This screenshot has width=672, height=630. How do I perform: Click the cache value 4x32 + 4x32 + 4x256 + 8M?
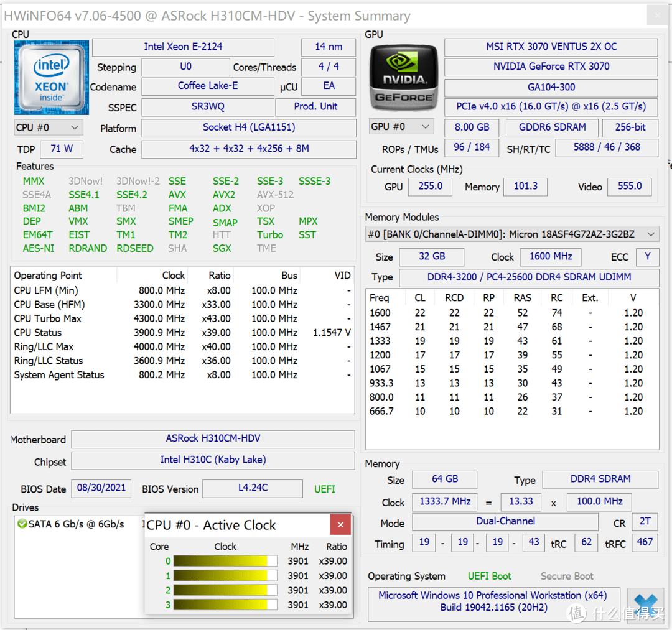coord(249,149)
